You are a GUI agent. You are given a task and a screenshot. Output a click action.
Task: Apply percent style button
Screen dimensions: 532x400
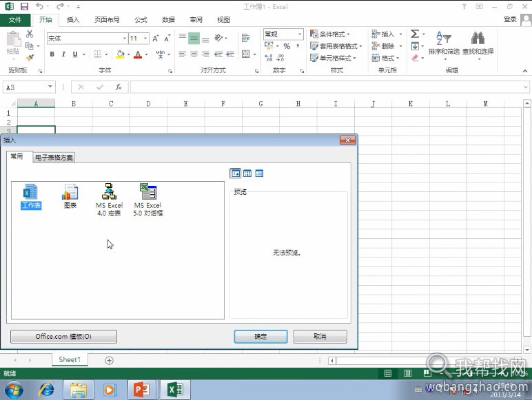click(287, 46)
